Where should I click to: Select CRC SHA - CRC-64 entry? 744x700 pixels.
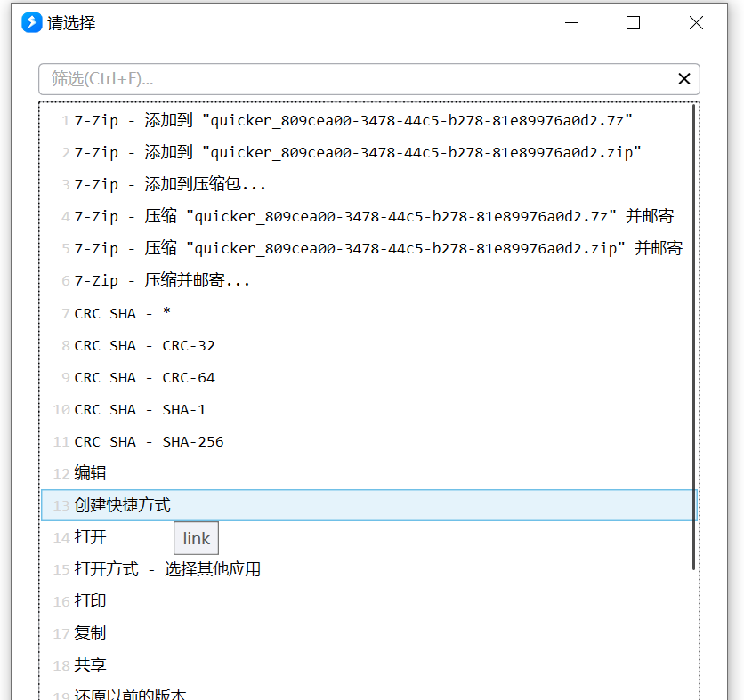[x=368, y=377]
